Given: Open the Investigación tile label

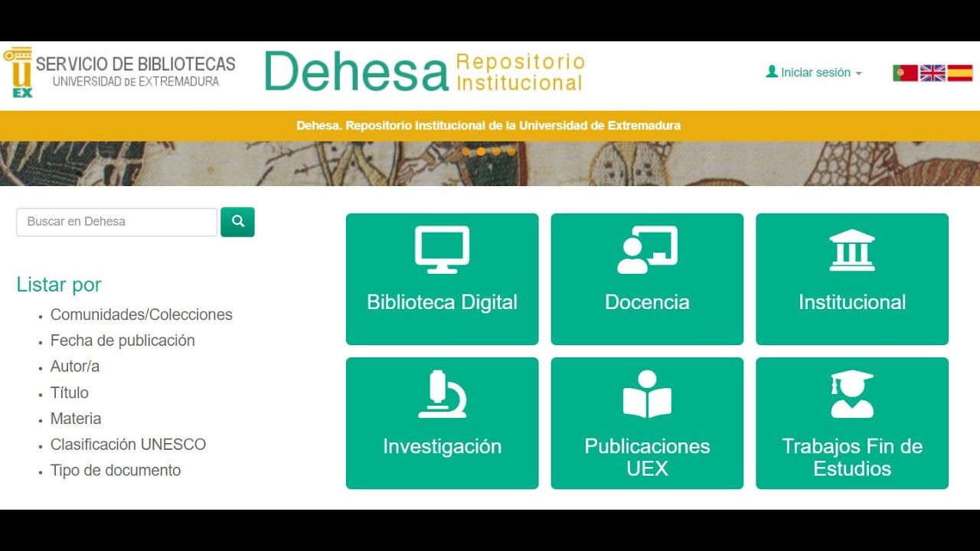Looking at the screenshot, I should pyautogui.click(x=442, y=446).
